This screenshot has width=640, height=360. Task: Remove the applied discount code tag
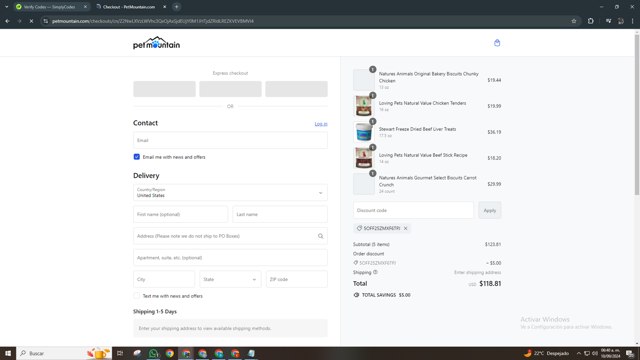(405, 229)
